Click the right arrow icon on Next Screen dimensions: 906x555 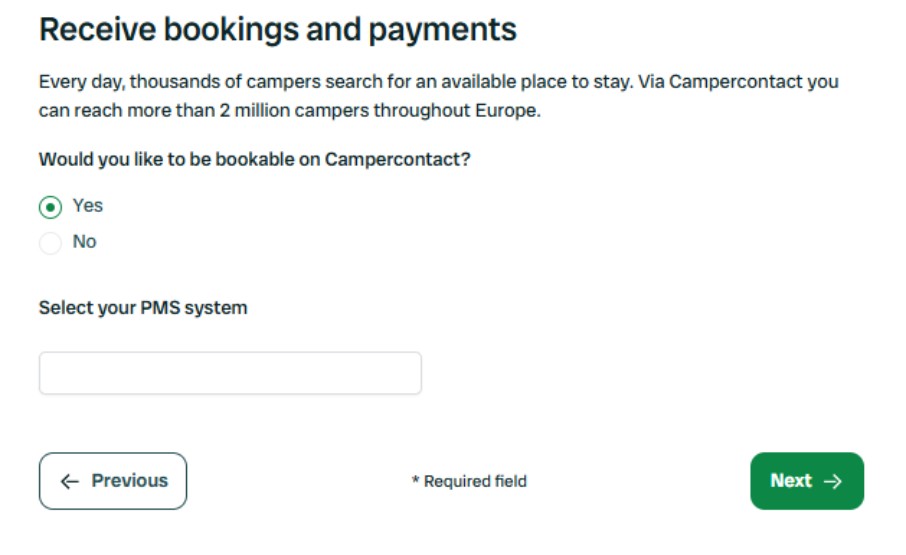[x=833, y=481]
